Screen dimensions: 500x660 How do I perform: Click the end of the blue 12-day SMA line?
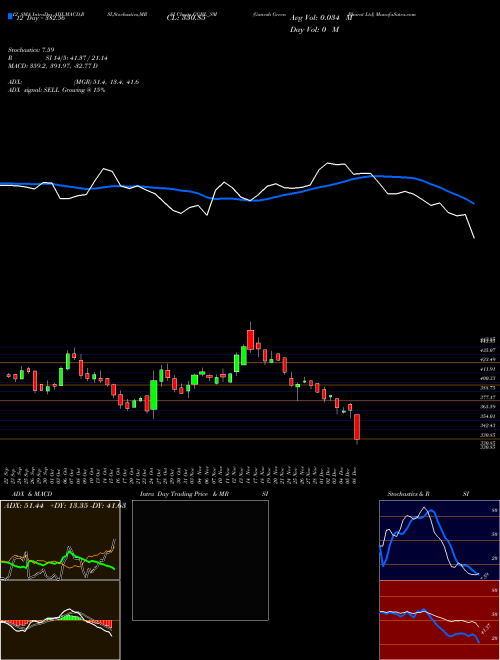pos(474,204)
